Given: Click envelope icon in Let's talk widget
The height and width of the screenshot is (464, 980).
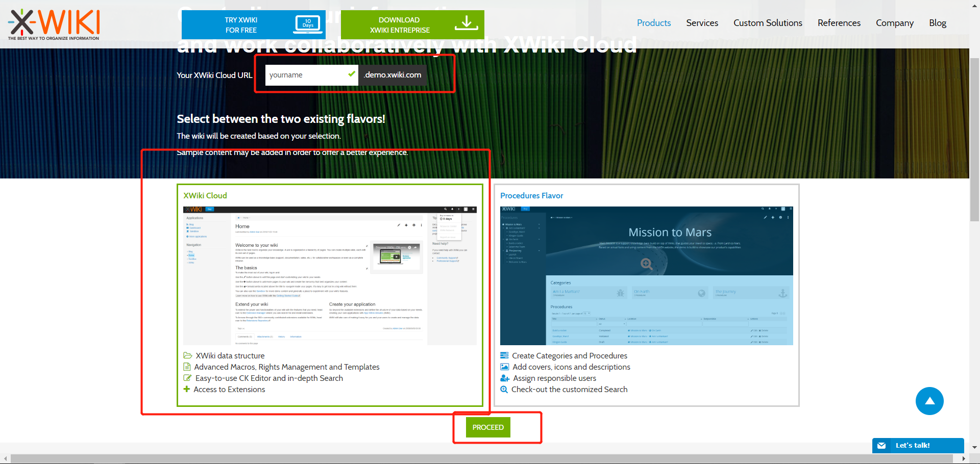Looking at the screenshot, I should click(881, 446).
